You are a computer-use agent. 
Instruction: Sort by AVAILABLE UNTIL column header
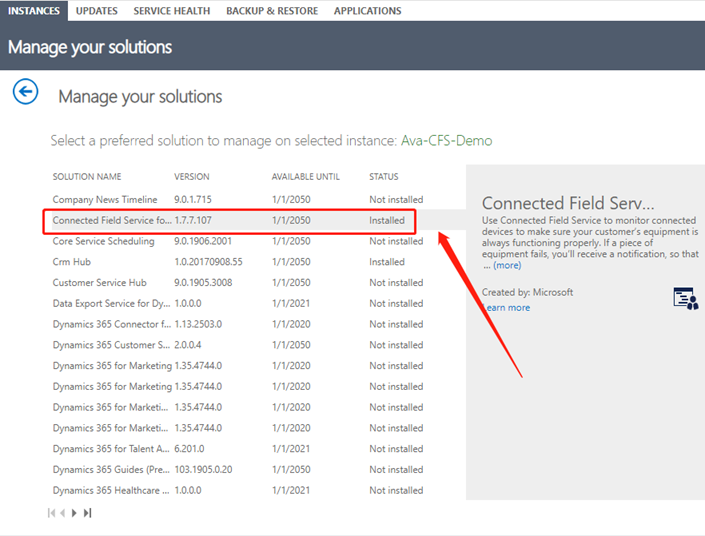[x=306, y=177]
